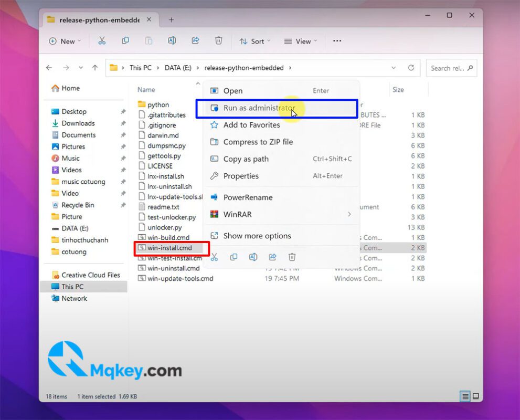
Task: Click DATA (E:) in the breadcrumb
Action: pyautogui.click(x=178, y=68)
